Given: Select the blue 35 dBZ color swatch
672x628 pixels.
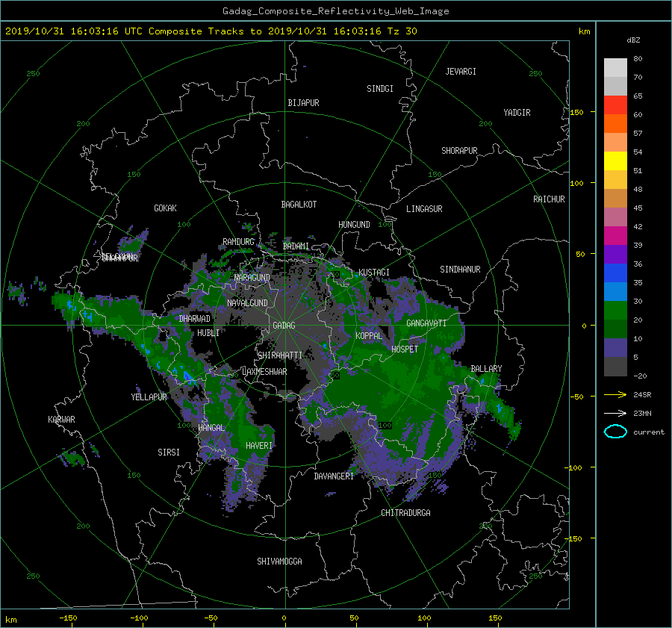Looking at the screenshot, I should (615, 273).
